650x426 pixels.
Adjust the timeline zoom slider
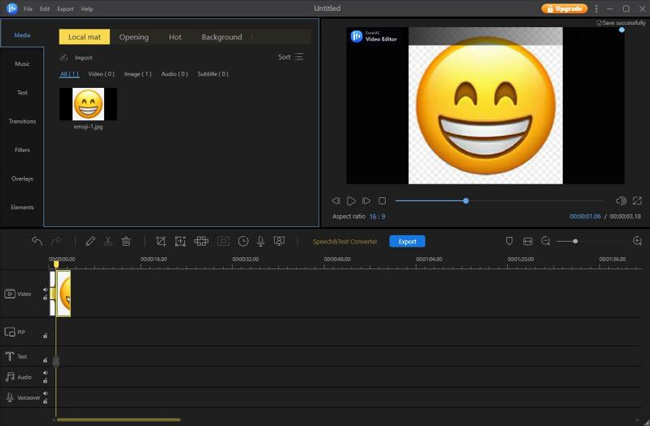tap(575, 241)
